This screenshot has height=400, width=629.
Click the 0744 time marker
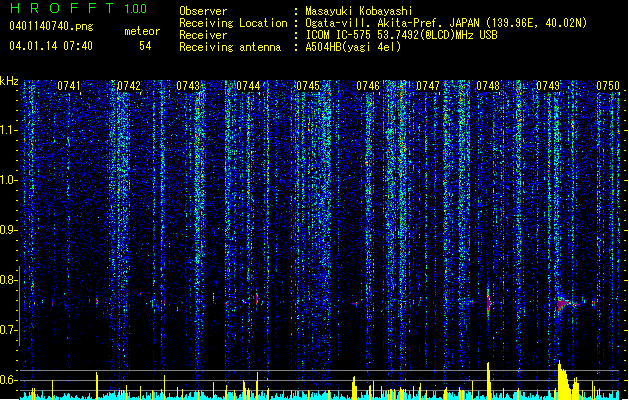248,85
